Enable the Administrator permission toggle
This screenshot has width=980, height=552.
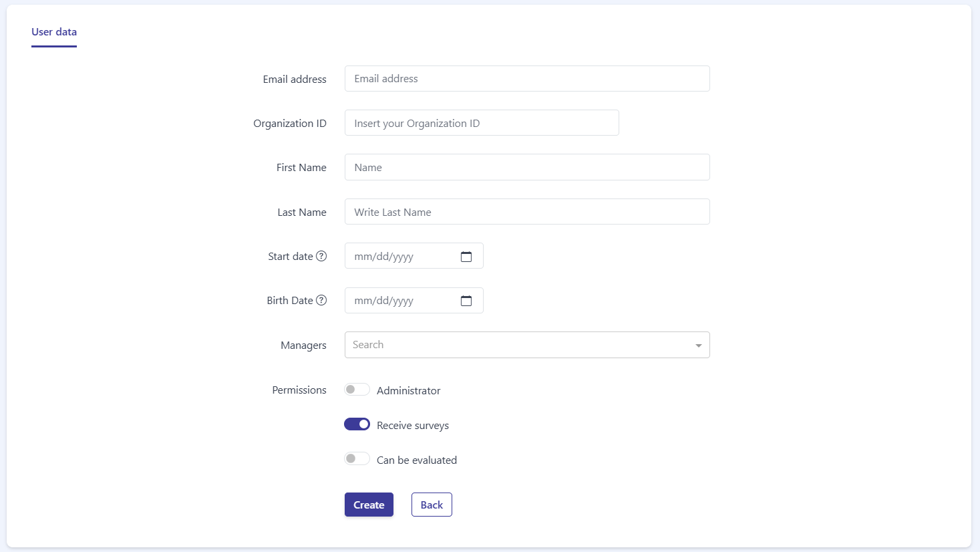pos(357,390)
